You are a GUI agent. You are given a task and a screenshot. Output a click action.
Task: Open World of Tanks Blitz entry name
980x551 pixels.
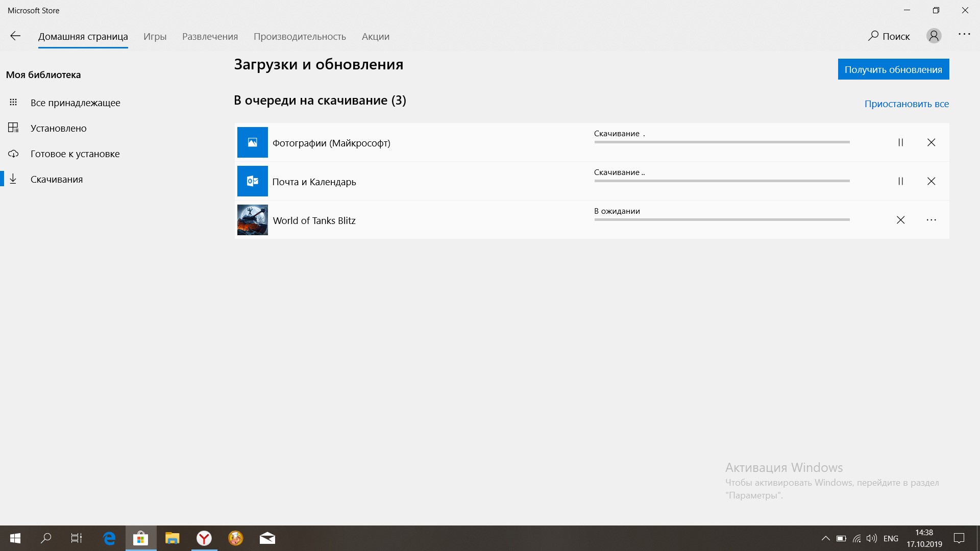pos(314,220)
